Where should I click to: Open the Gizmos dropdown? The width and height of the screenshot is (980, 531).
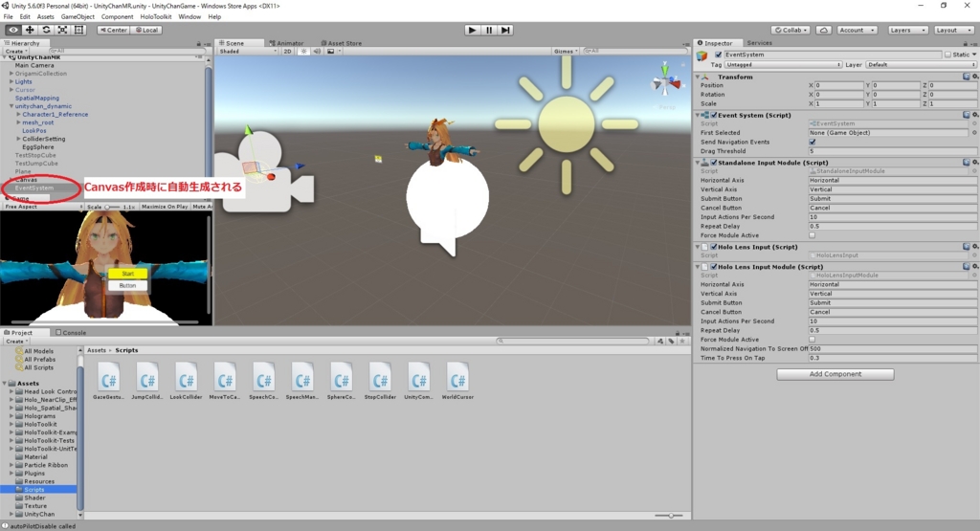(566, 52)
